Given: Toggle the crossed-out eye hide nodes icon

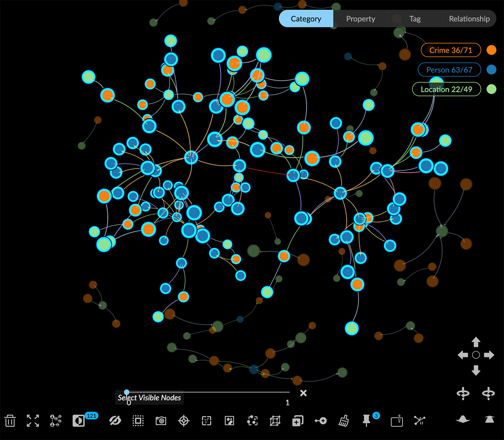Looking at the screenshot, I should point(115,421).
